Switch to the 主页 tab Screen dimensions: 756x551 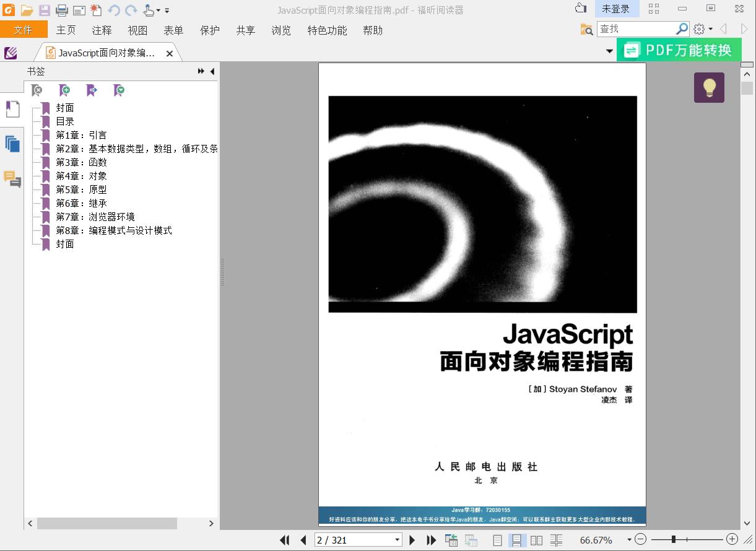66,30
